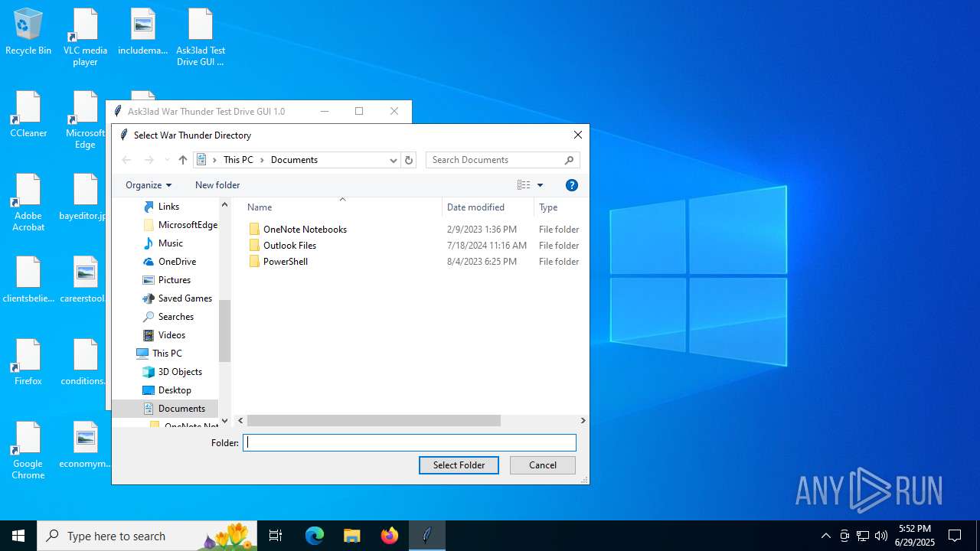Launch Firefox from desktop shortcut
Viewport: 980px width, 551px height.
pos(28,363)
